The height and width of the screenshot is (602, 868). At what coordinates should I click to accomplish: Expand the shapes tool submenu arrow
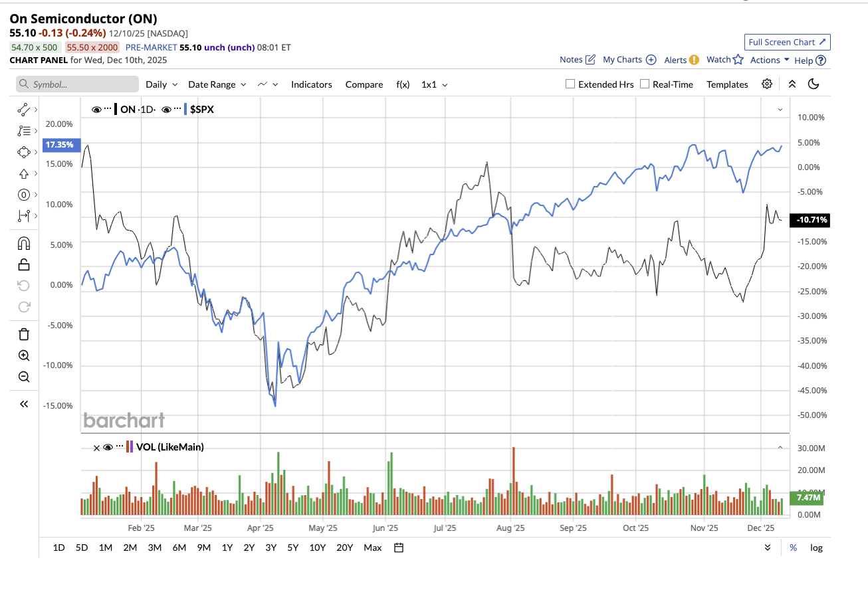point(35,153)
